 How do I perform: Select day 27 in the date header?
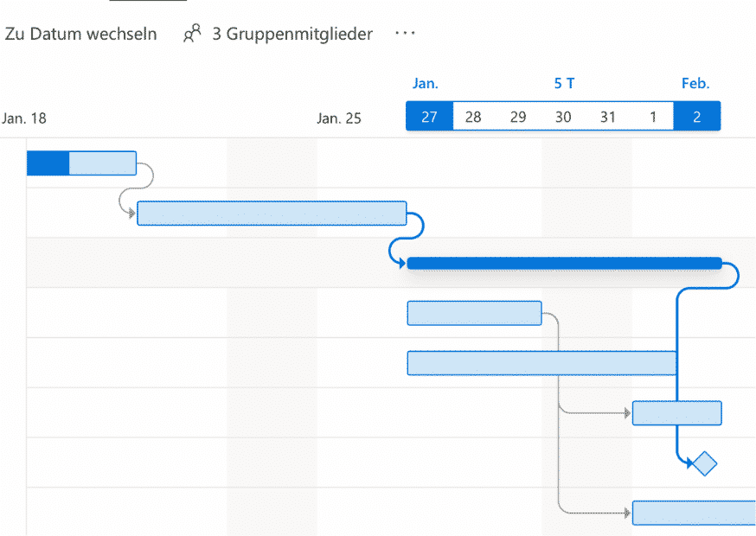429,117
